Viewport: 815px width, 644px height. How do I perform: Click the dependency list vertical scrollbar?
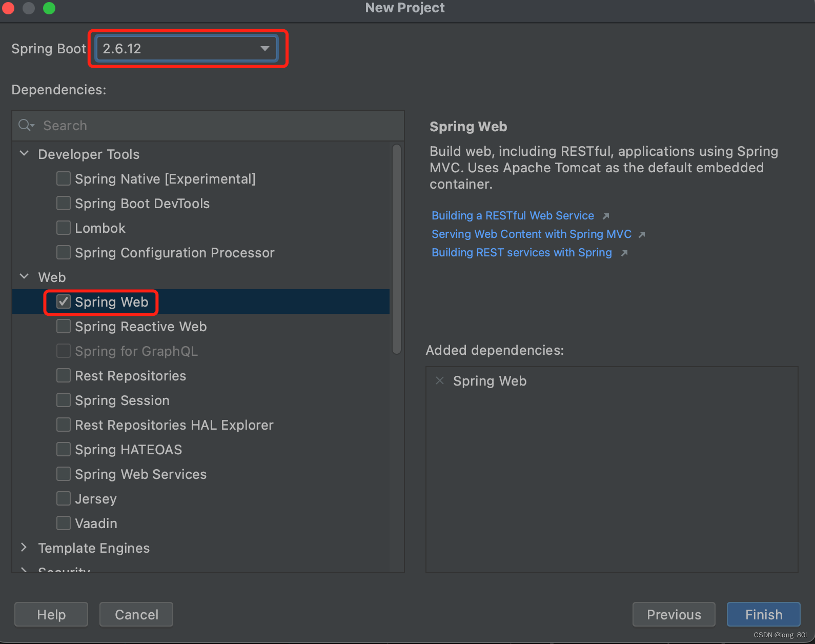pos(396,249)
